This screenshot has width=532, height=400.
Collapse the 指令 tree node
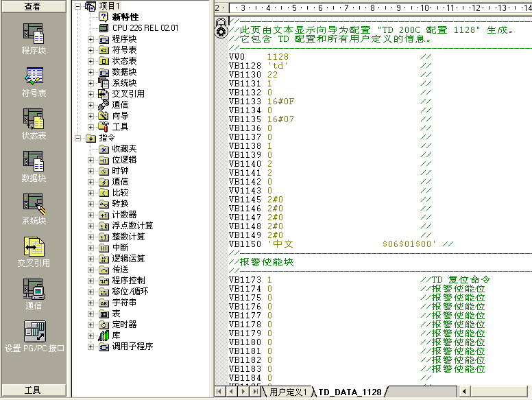point(77,138)
